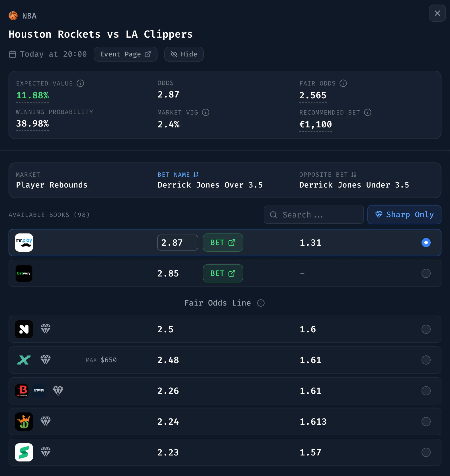Show Fair Odds info icon
The width and height of the screenshot is (450, 476).
343,83
